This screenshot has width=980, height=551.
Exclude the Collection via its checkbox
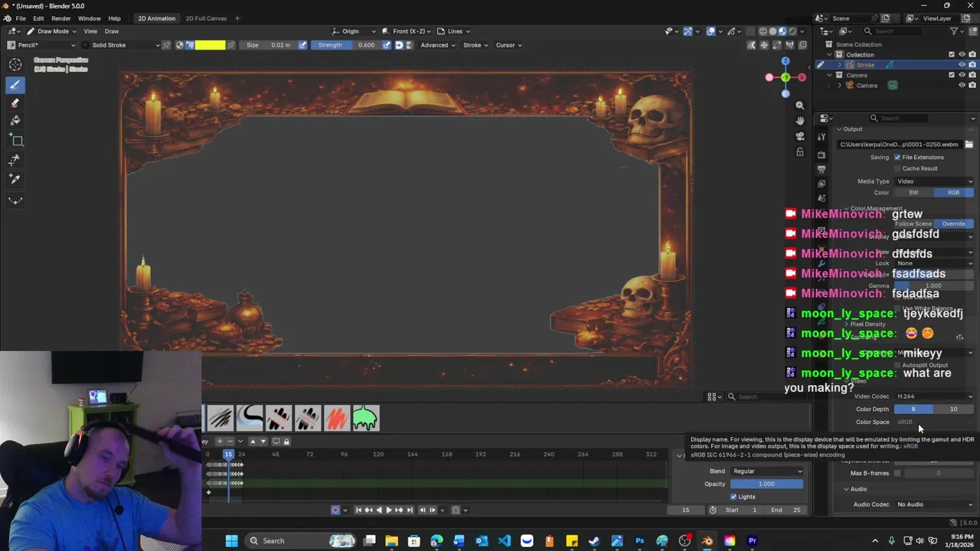952,54
